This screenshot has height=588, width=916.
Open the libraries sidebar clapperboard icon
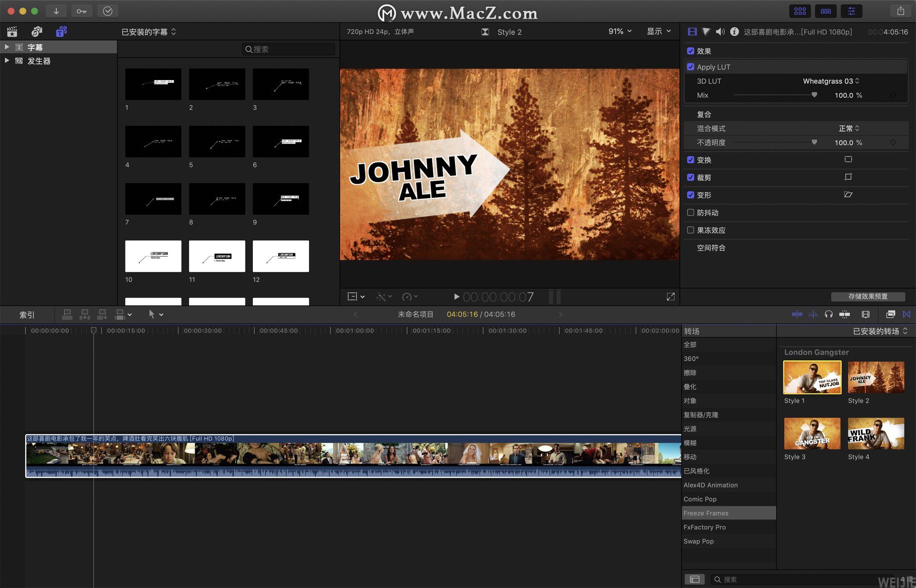(x=12, y=32)
